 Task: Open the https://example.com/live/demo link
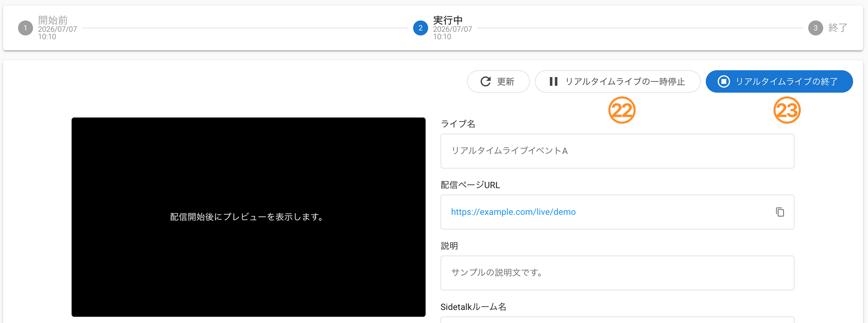(x=513, y=212)
